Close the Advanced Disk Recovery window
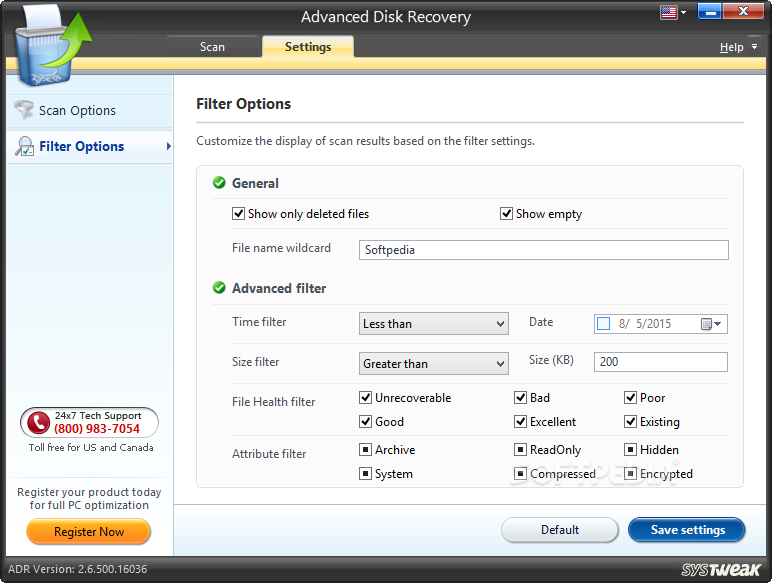Viewport: 772px width, 583px height. 743,11
